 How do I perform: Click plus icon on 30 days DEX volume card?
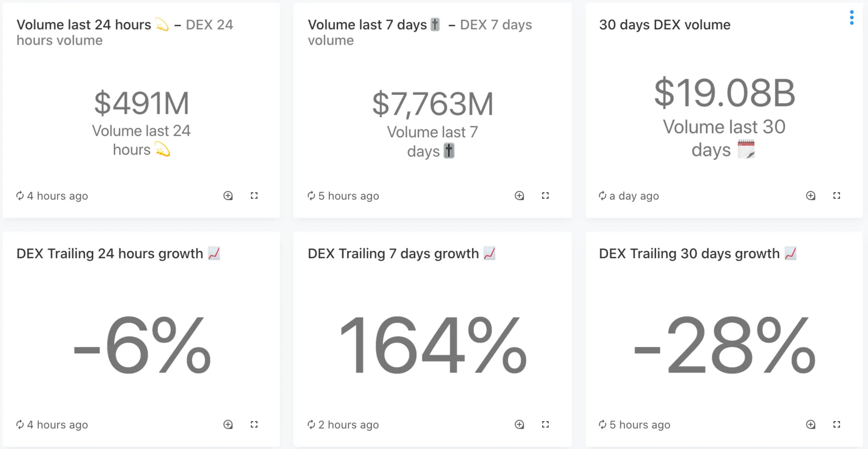pyautogui.click(x=810, y=196)
